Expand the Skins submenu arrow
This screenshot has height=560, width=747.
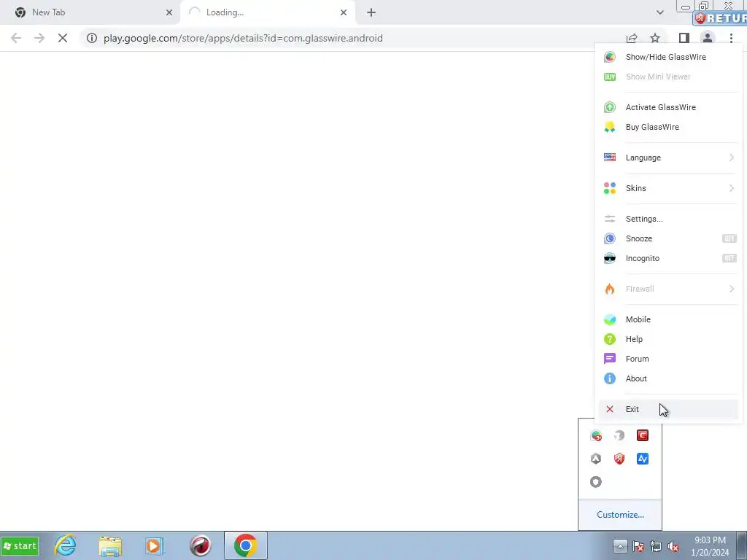(x=731, y=188)
